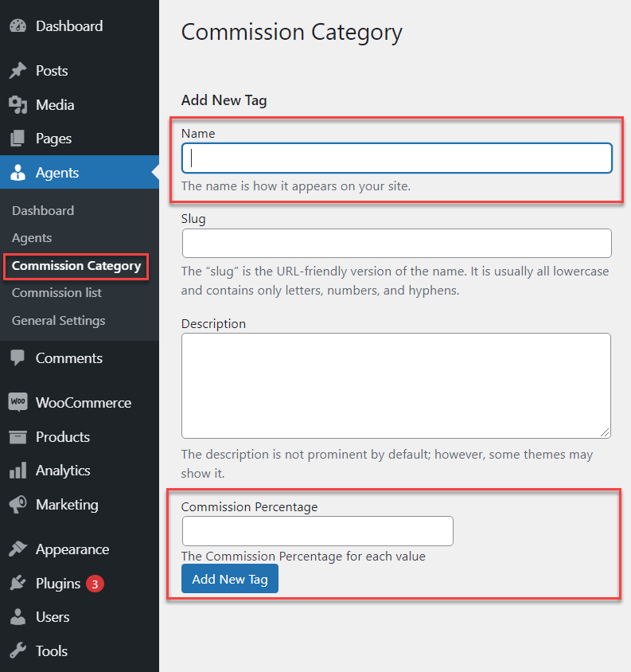The width and height of the screenshot is (631, 672).
Task: Click the Comments speech bubble icon
Action: tap(18, 358)
